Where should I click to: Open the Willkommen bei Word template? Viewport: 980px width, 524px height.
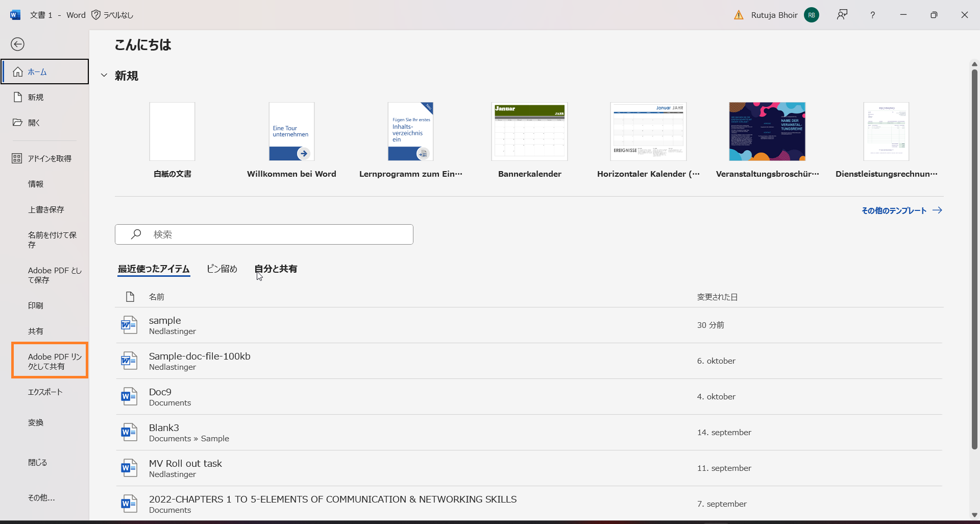[291, 140]
